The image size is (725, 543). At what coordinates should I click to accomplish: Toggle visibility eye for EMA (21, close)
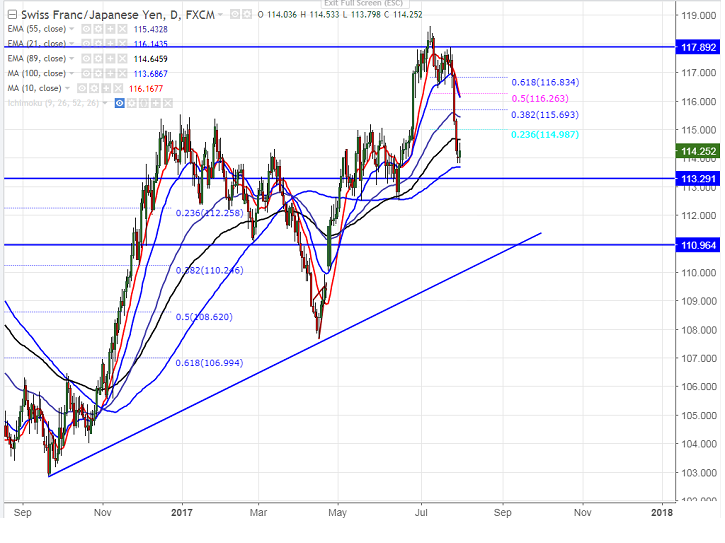(86, 43)
